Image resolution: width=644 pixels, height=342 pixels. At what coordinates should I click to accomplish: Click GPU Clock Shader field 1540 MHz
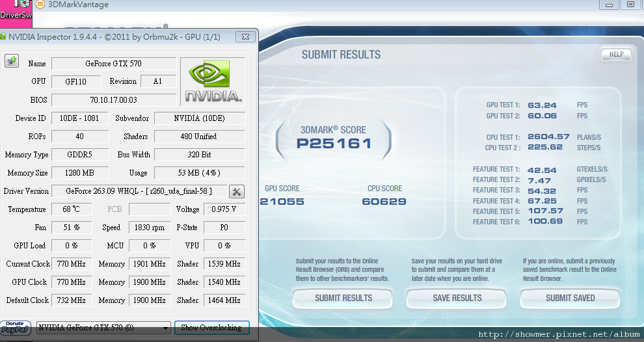click(224, 282)
